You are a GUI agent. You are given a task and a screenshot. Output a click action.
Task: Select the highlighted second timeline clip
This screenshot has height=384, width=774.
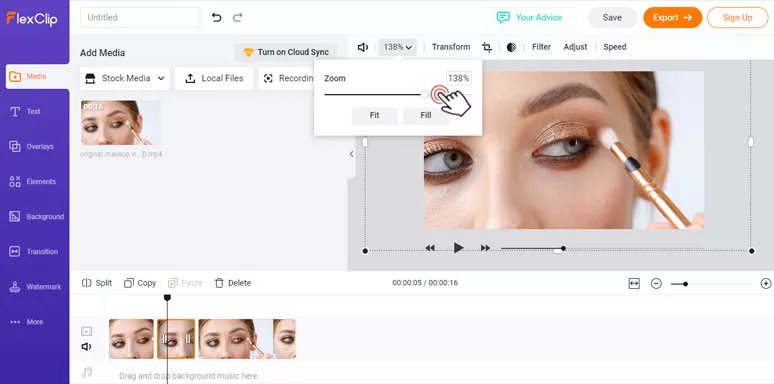176,339
